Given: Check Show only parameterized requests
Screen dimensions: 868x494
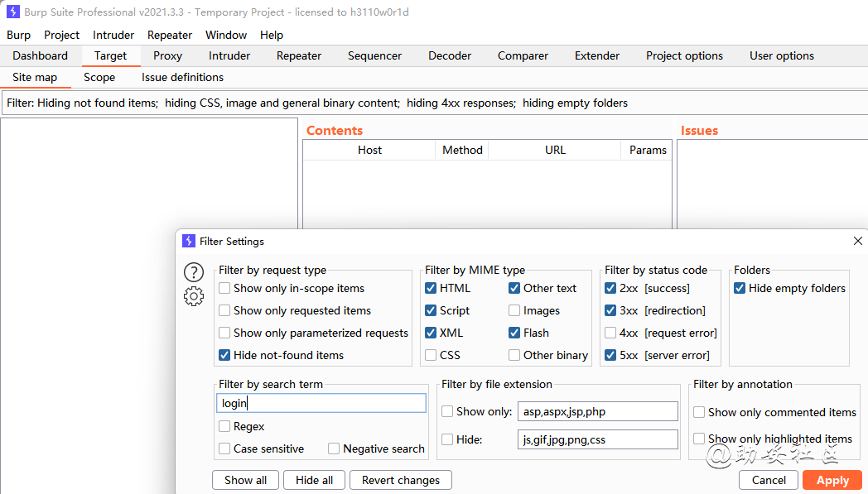Looking at the screenshot, I should click(x=224, y=333).
